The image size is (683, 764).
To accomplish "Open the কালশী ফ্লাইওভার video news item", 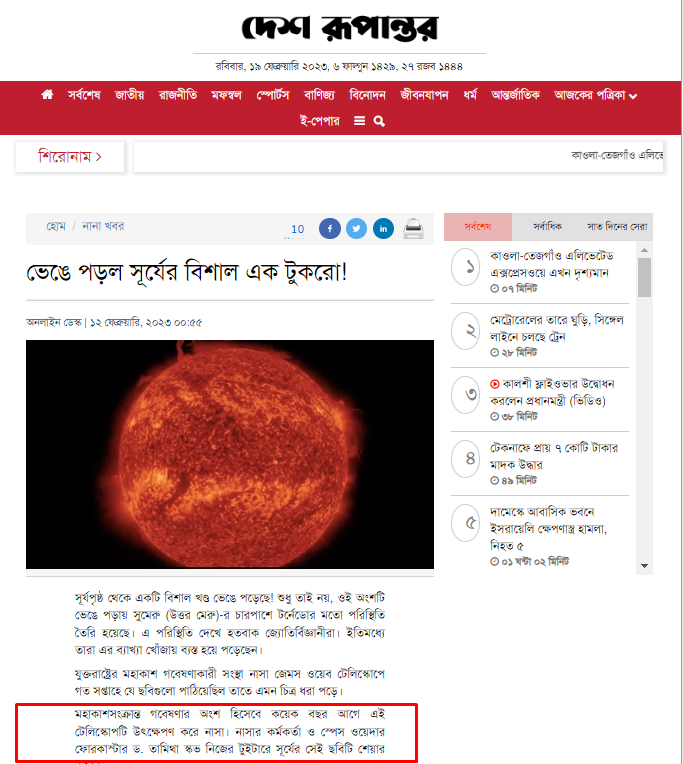I will (552, 392).
